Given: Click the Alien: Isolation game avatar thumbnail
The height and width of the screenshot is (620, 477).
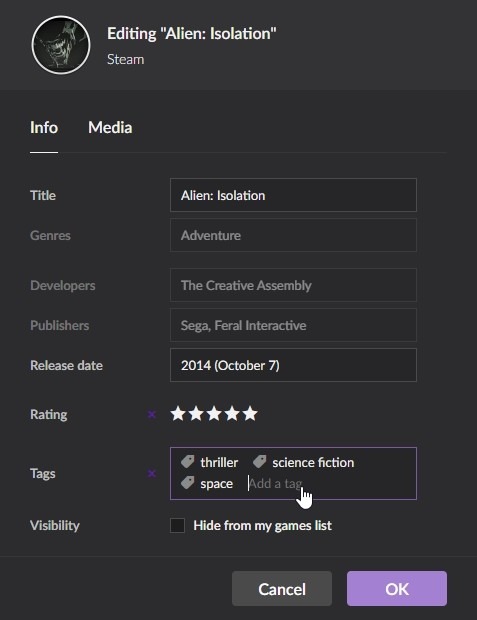Looking at the screenshot, I should [61, 45].
